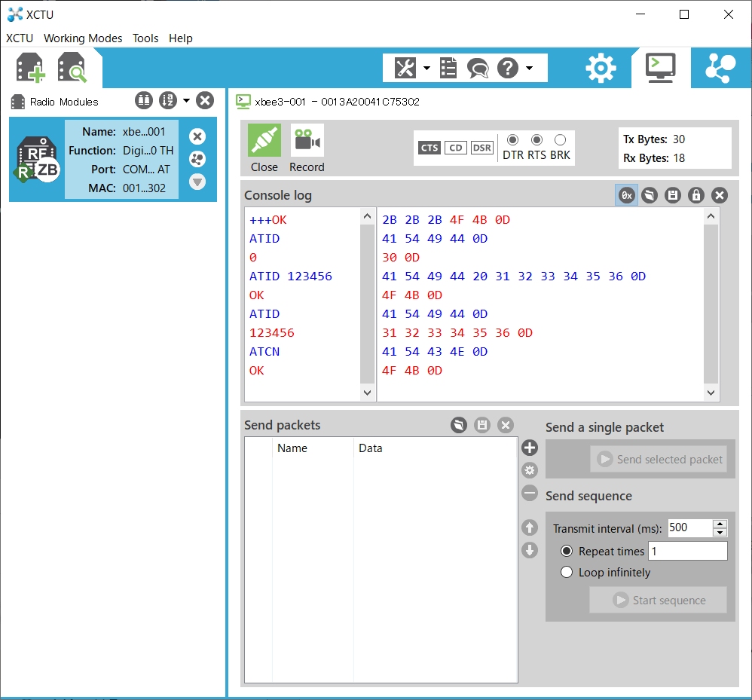Open the Tools menu
This screenshot has height=700, width=752.
click(145, 38)
